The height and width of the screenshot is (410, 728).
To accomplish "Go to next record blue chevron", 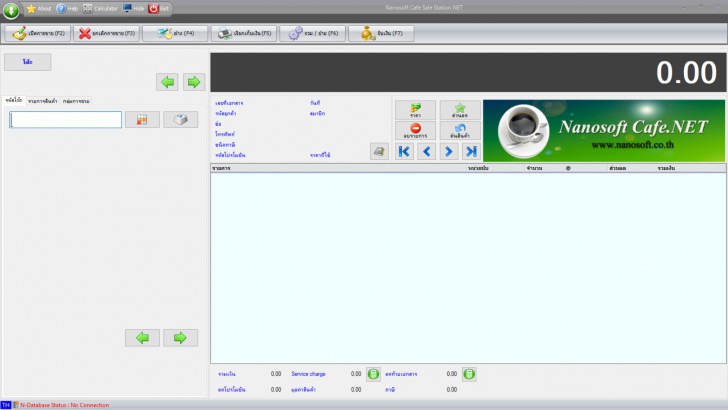I will [448, 151].
